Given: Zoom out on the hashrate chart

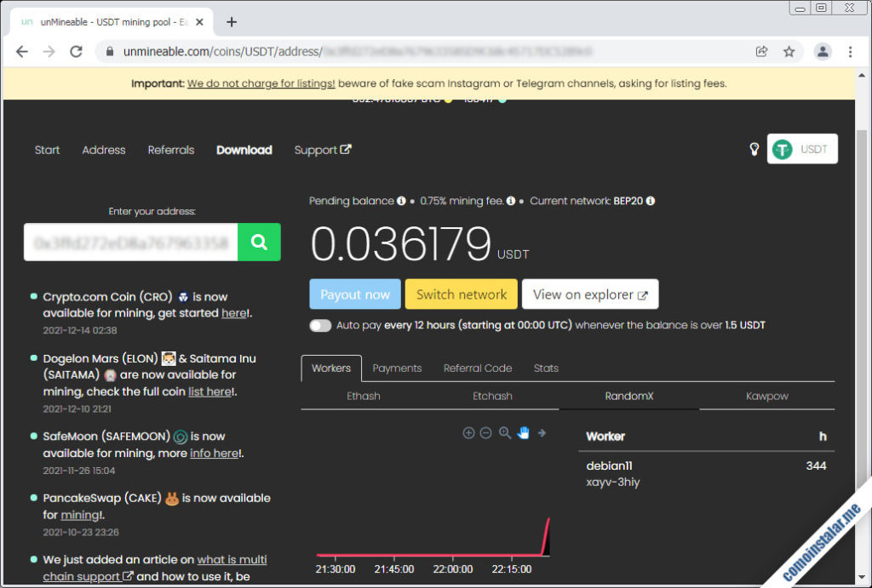Looking at the screenshot, I should pyautogui.click(x=485, y=433).
